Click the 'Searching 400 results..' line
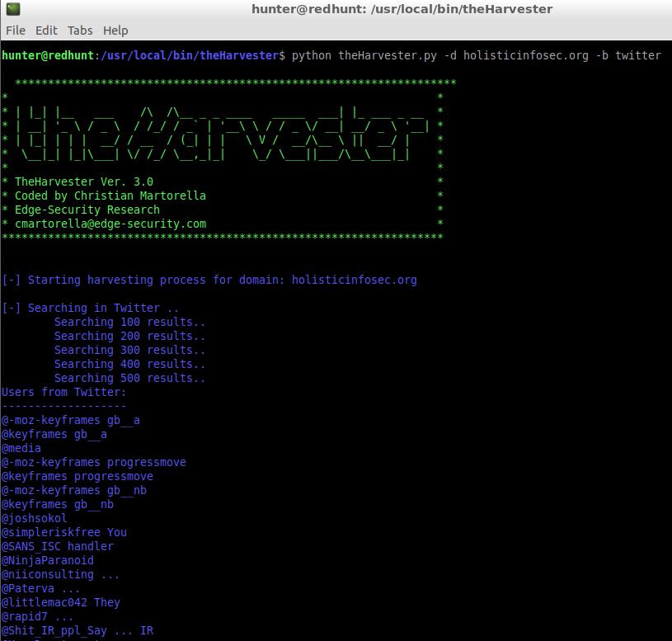The image size is (672, 641). [x=129, y=364]
